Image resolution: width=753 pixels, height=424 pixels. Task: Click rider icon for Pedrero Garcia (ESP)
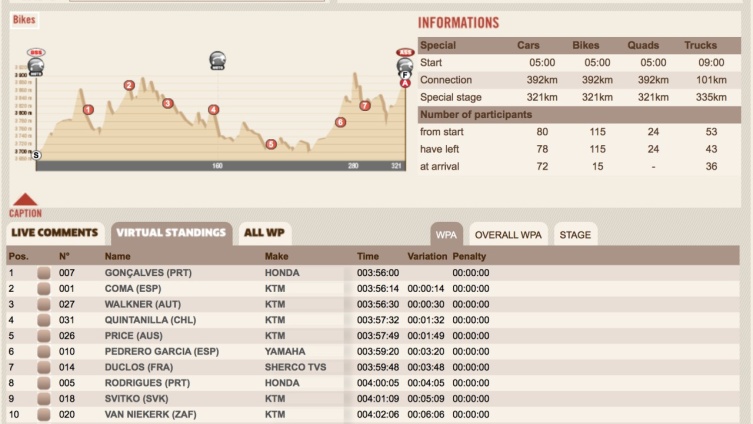[x=44, y=351]
